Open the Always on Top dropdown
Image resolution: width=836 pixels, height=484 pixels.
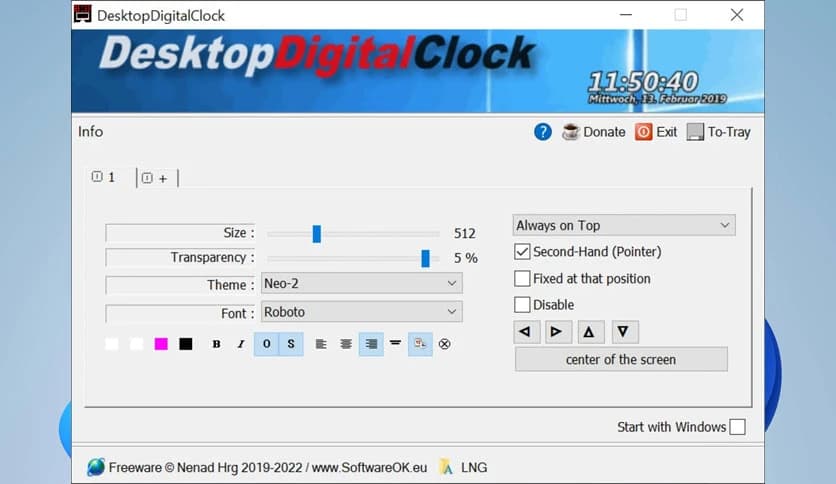[624, 225]
